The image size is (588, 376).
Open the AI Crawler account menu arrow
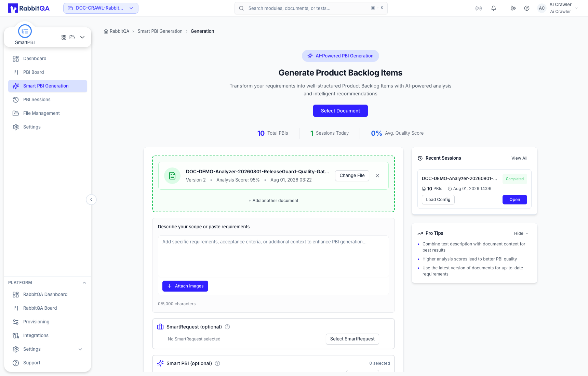point(576,8)
